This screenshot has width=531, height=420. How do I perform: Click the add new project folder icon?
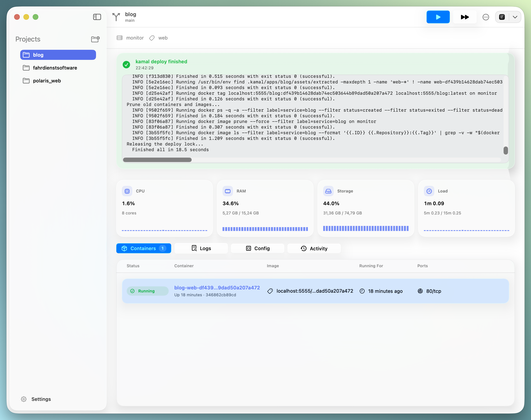(x=95, y=39)
